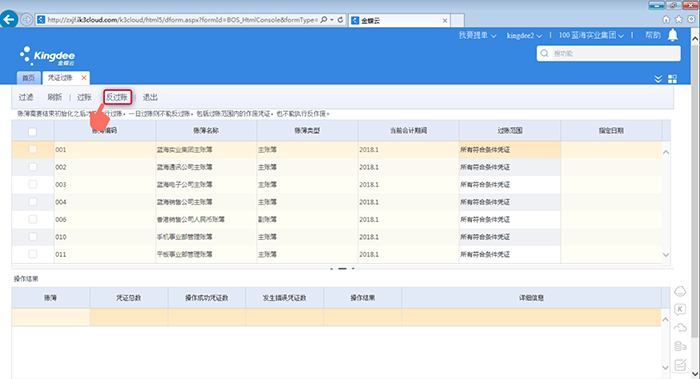Expand the 100 蓝海实业集团 organization dropdown
The image size is (700, 379).
coord(591,35)
